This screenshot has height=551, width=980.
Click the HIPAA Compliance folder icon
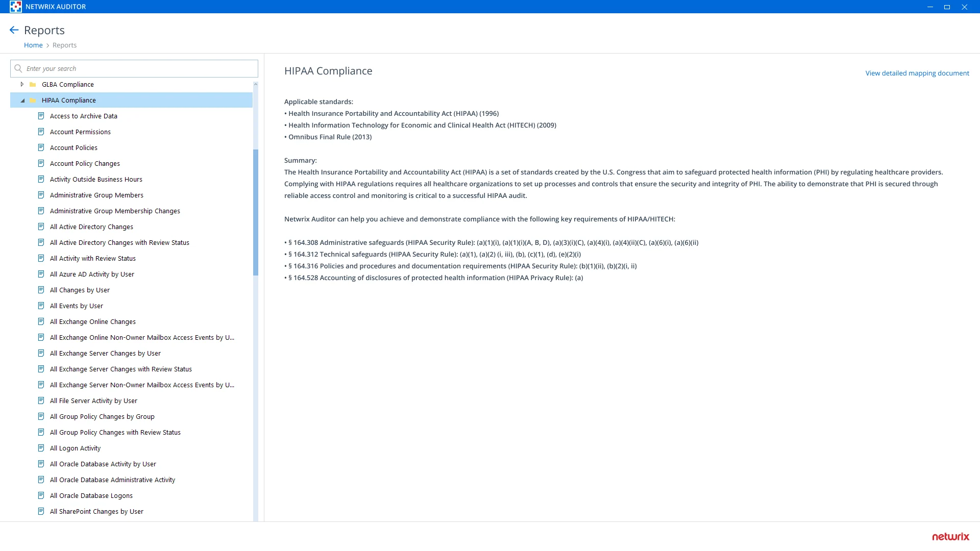coord(33,101)
